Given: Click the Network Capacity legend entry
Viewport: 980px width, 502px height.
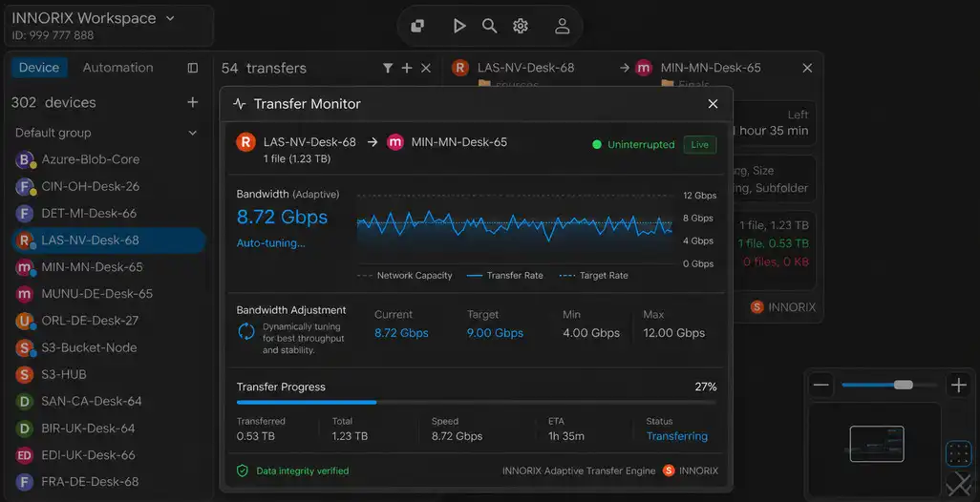Looking at the screenshot, I should click(x=404, y=276).
